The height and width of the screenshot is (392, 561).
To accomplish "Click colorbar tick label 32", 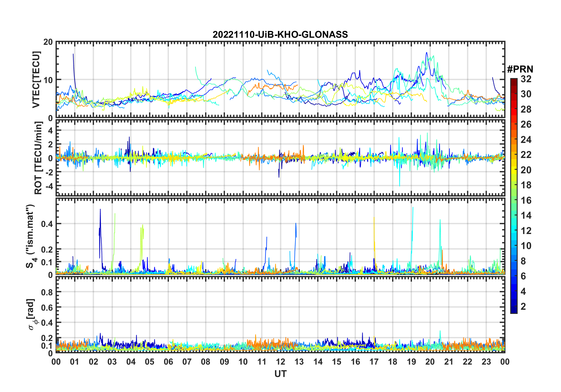I will click(526, 79).
